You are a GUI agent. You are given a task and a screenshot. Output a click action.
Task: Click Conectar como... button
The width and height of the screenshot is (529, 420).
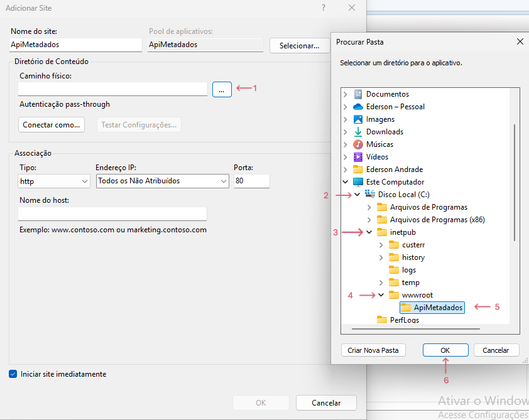click(52, 125)
